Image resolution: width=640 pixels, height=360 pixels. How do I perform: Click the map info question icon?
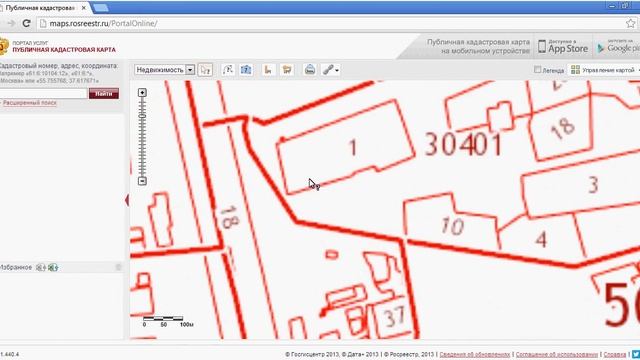(246, 70)
